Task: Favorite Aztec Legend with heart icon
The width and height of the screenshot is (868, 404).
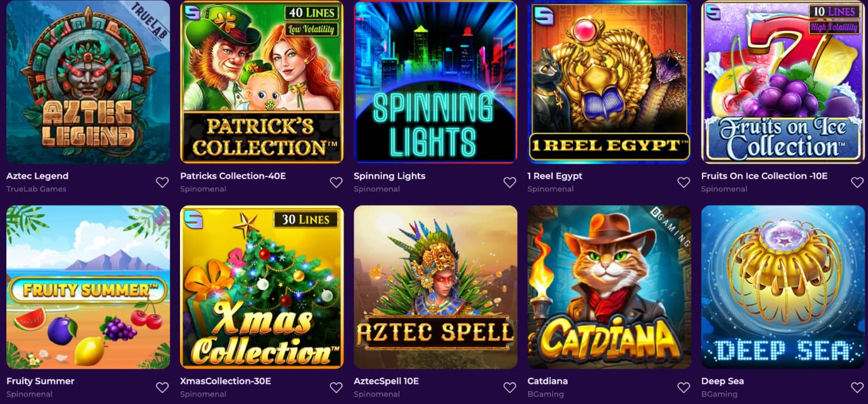Action: 162,182
